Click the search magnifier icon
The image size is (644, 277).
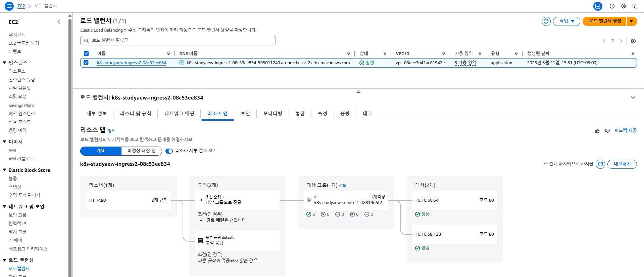86,41
